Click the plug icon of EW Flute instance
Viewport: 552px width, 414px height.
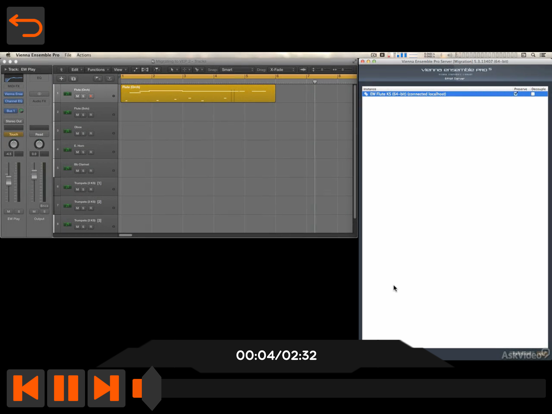[x=366, y=94]
